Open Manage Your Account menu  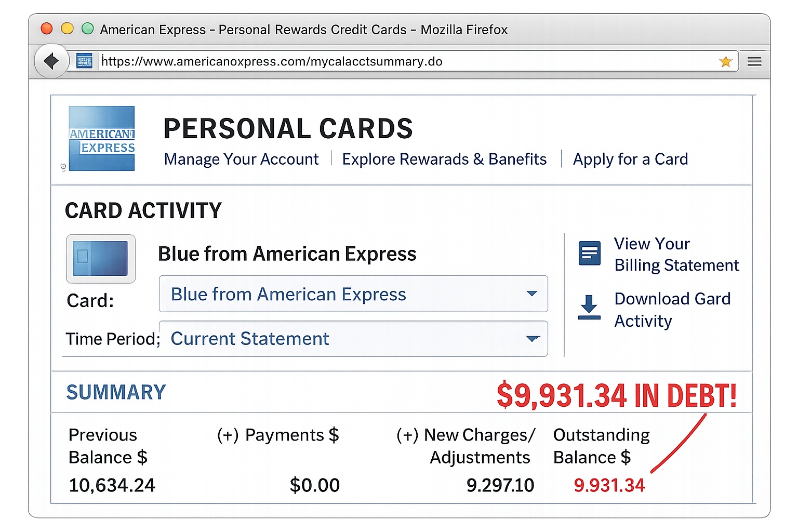[x=241, y=159]
